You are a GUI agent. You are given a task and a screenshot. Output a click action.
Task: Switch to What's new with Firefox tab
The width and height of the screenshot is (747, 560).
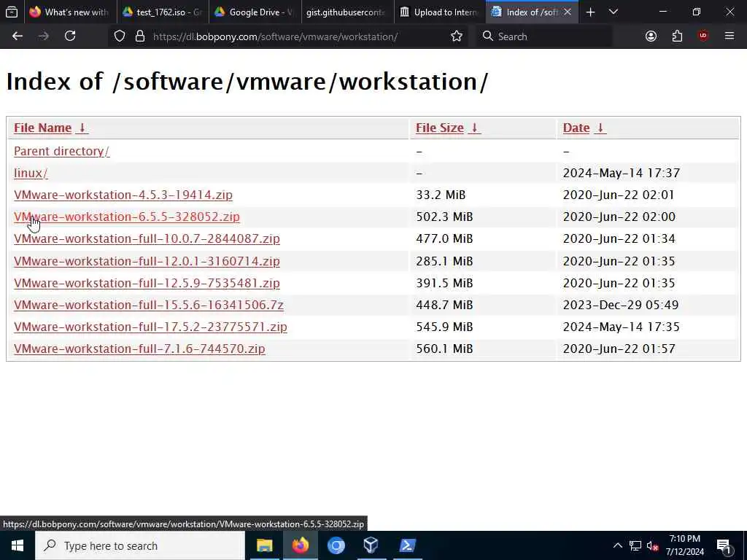click(x=69, y=12)
